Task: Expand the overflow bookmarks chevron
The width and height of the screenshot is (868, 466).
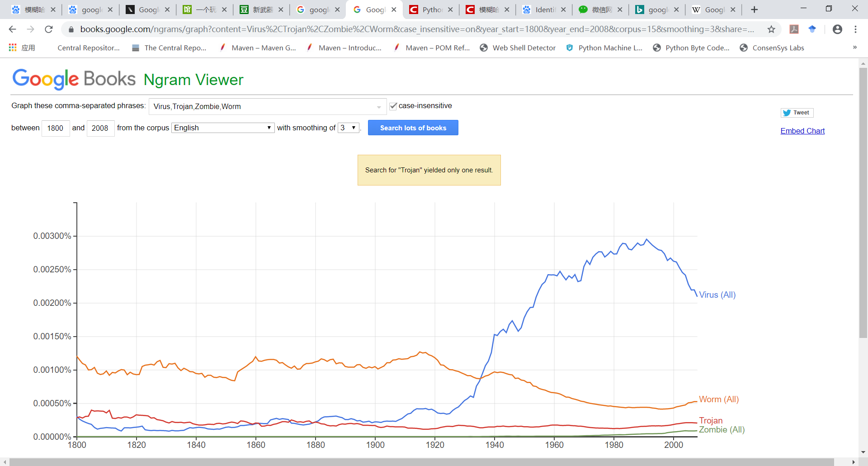Action: [x=854, y=48]
